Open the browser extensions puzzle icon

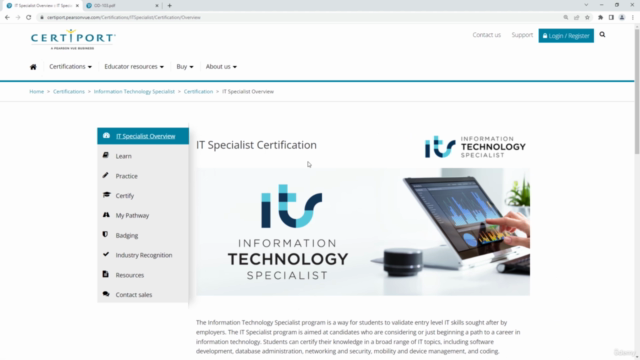click(600, 18)
